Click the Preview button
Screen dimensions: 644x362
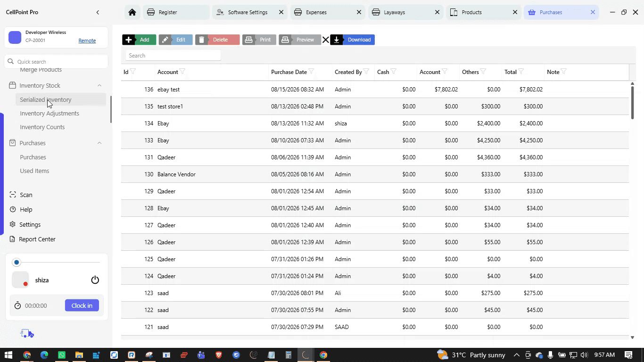(299, 40)
